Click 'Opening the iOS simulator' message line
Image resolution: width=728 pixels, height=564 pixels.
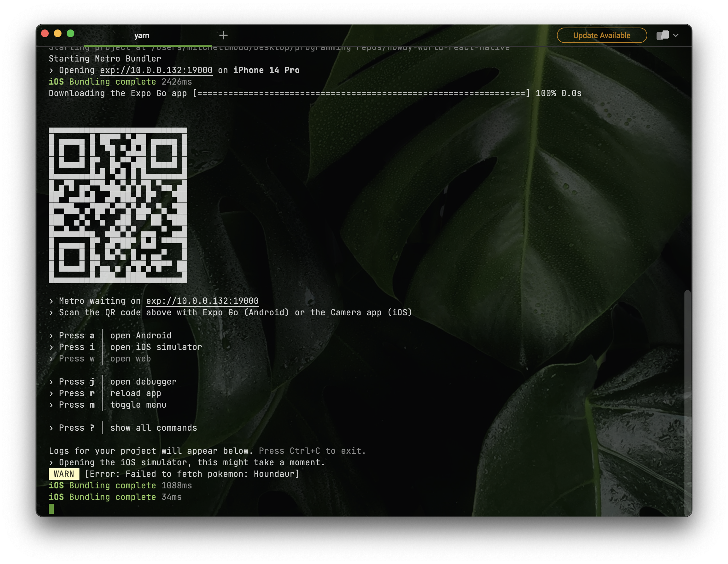point(187,463)
